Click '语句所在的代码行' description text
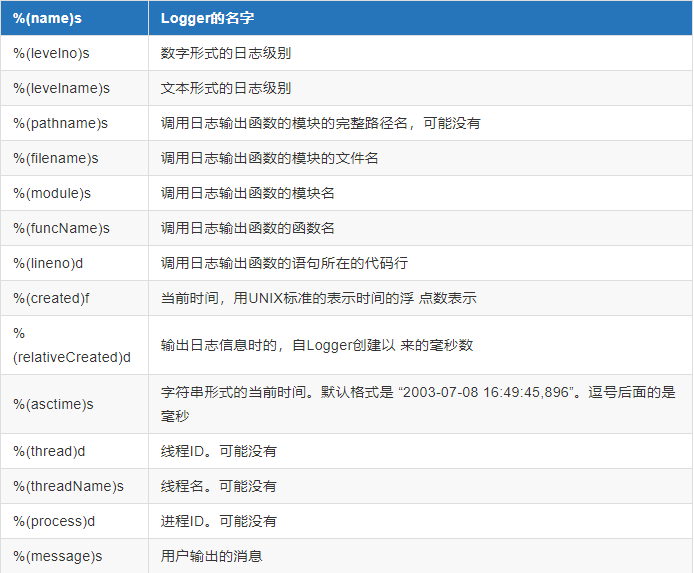Viewport: 694px width, 573px height. [x=350, y=263]
